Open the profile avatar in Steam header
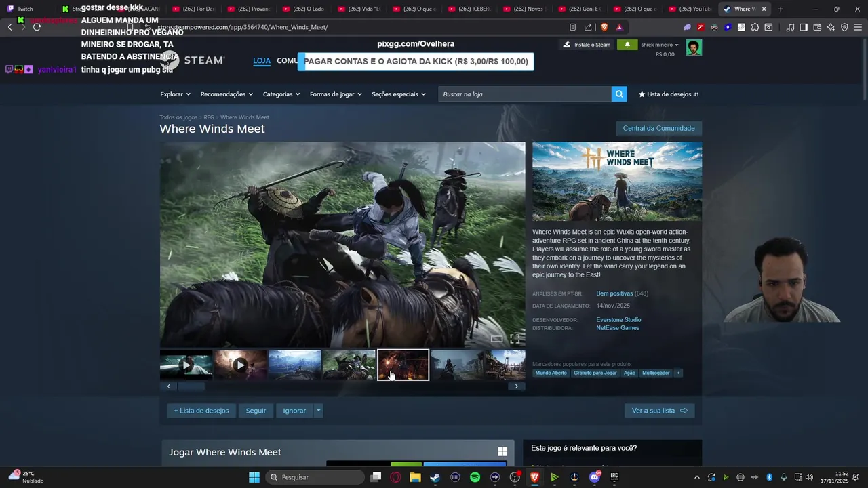 click(694, 47)
